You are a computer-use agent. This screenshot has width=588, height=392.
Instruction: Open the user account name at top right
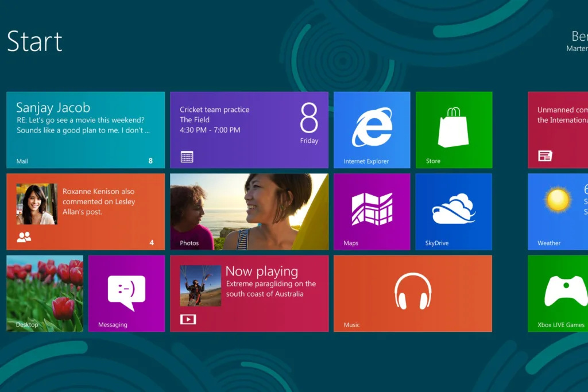click(578, 41)
